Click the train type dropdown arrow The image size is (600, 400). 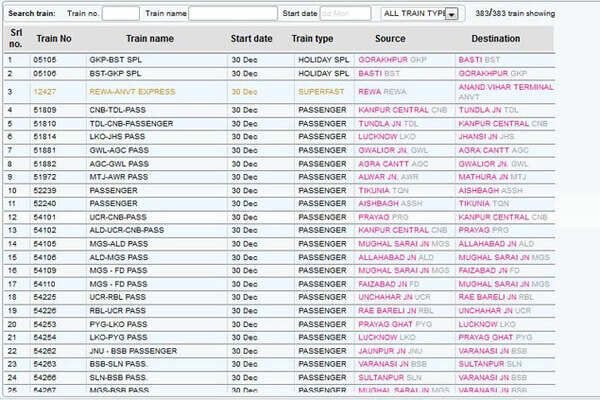pyautogui.click(x=452, y=14)
